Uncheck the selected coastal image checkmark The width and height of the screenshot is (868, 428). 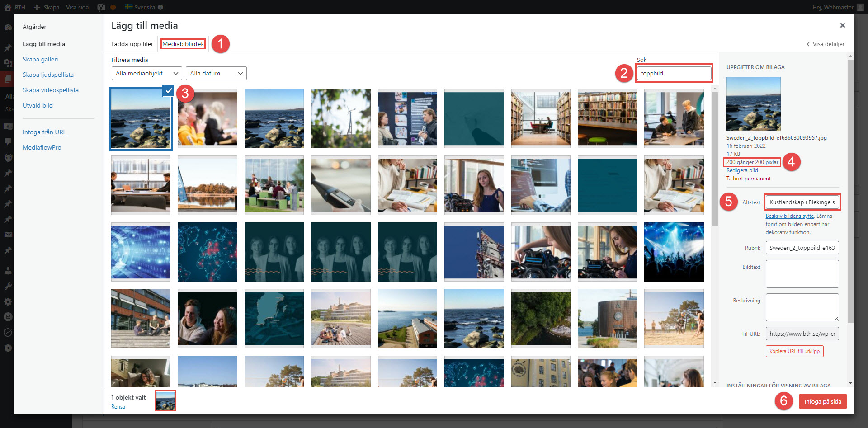[x=169, y=91]
